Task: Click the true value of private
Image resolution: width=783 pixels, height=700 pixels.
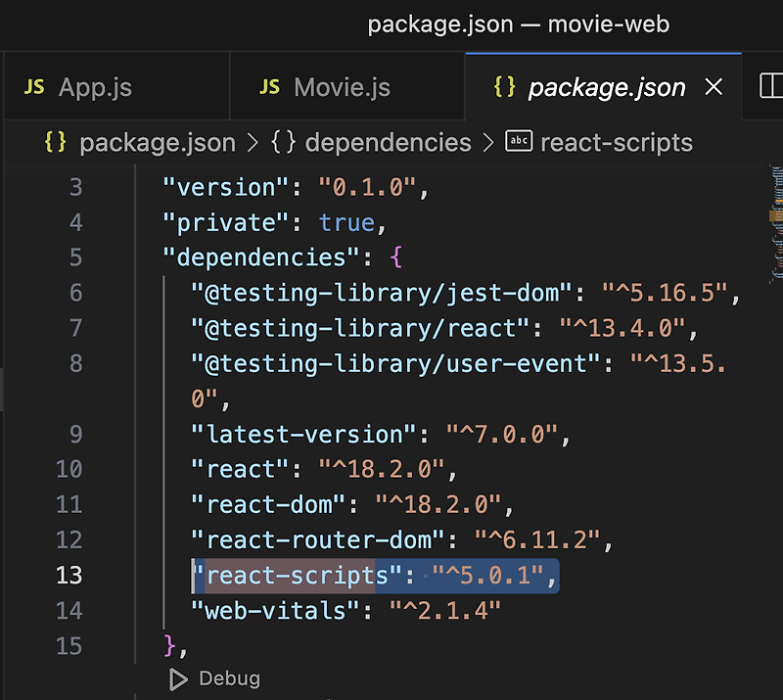Action: (346, 223)
